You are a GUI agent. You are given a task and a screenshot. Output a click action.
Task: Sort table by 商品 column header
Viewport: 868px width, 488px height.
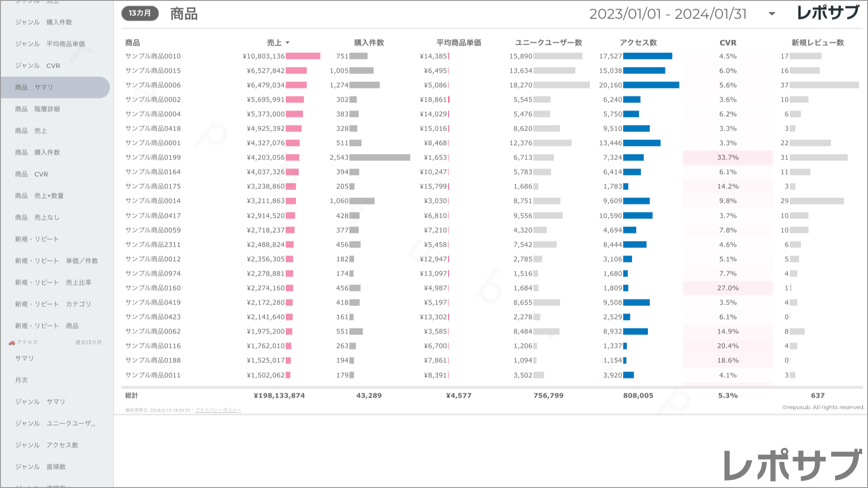pos(132,43)
